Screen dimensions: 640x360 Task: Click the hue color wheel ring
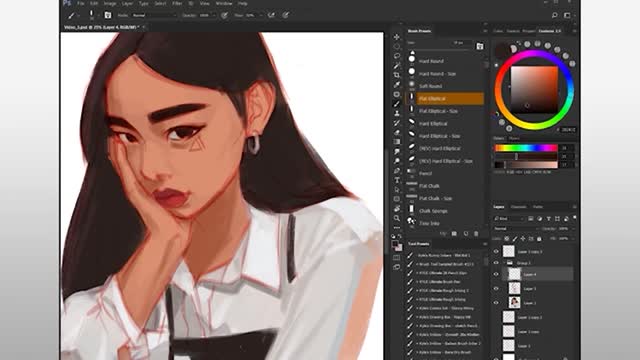(534, 54)
